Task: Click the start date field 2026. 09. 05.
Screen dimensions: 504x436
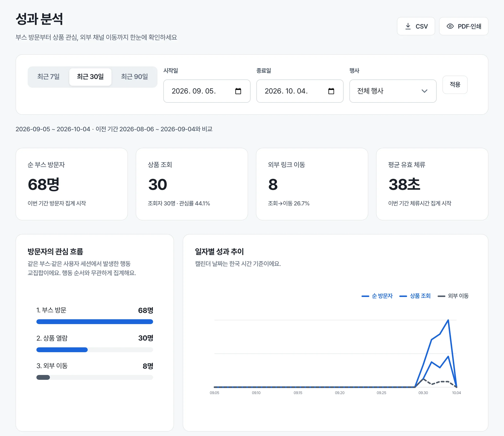Action: pyautogui.click(x=207, y=91)
